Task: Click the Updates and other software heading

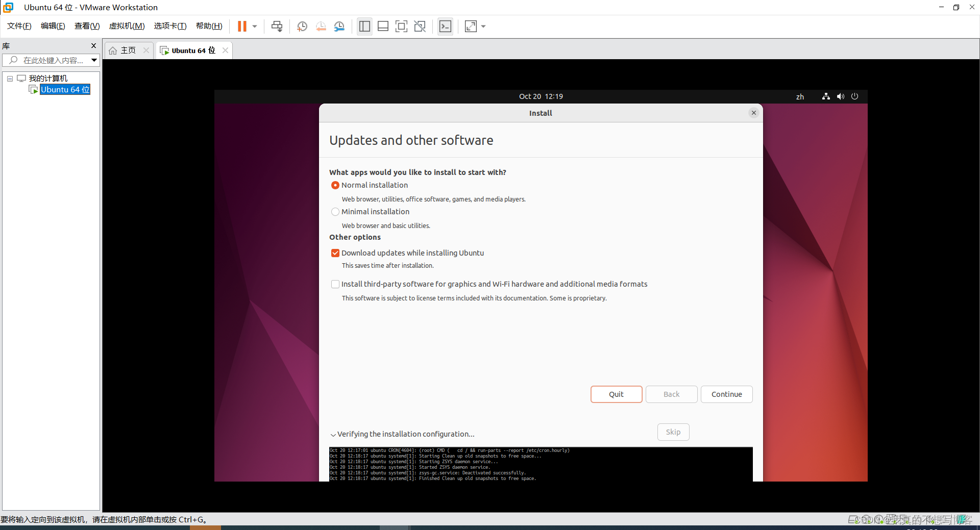Action: [411, 140]
